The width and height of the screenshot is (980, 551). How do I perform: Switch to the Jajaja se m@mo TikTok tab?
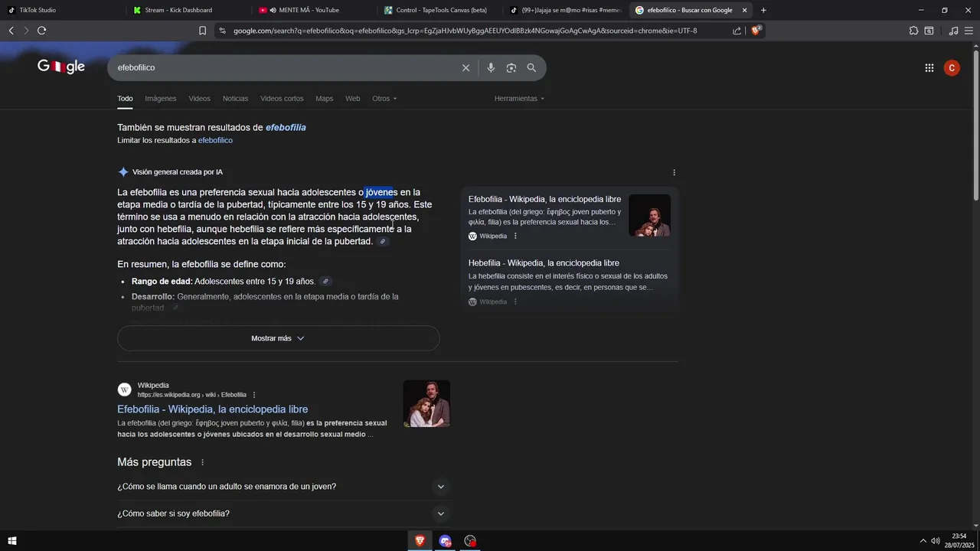[565, 10]
